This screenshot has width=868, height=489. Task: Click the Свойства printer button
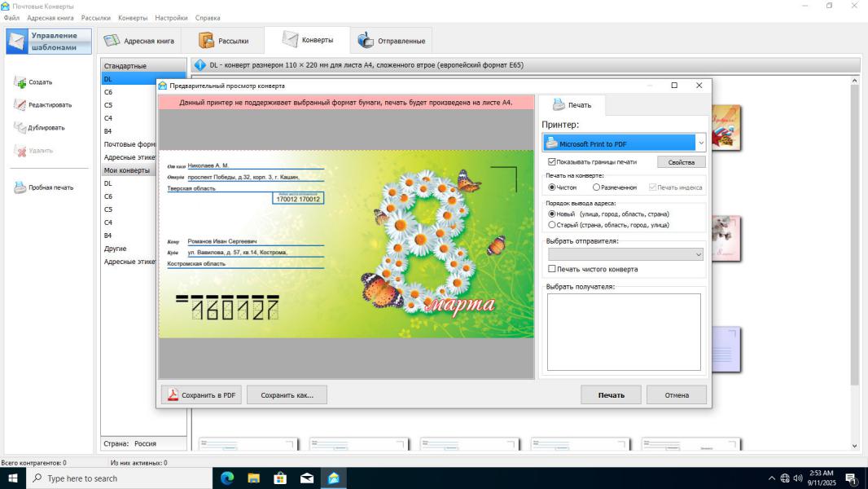coord(681,161)
